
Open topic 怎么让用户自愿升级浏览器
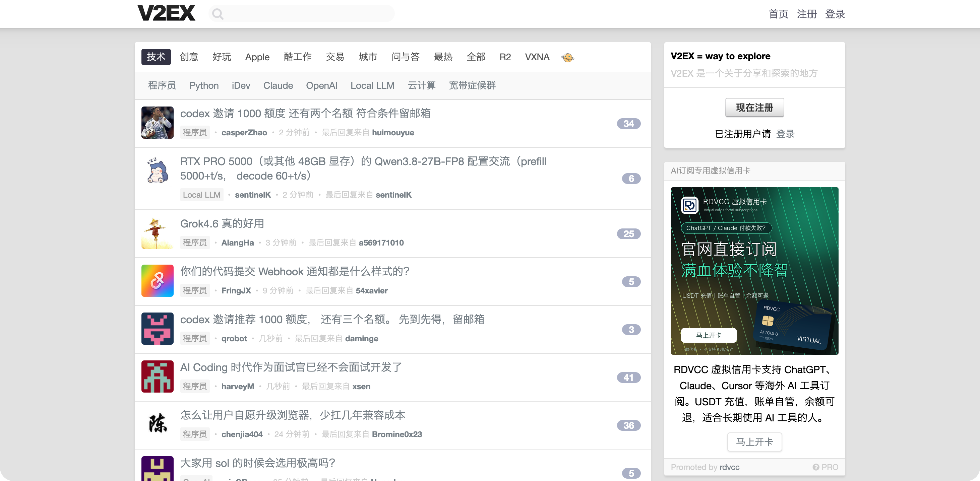coord(293,415)
